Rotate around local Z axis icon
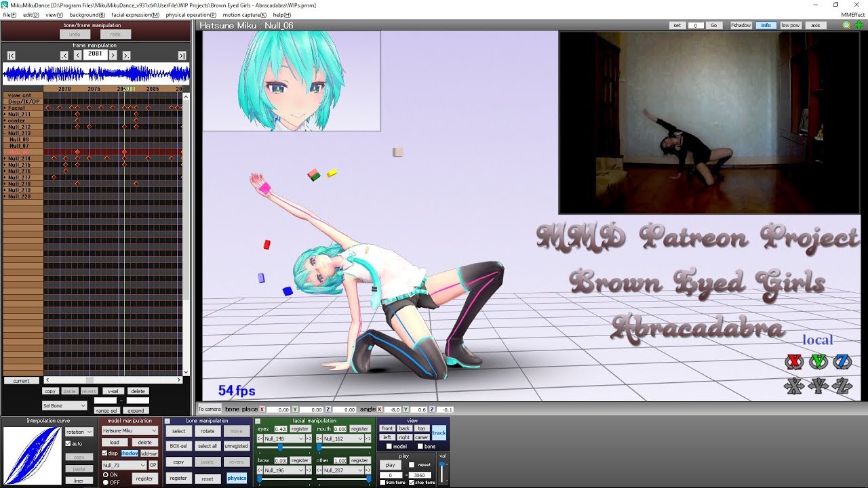The height and width of the screenshot is (488, 868). 842,361
